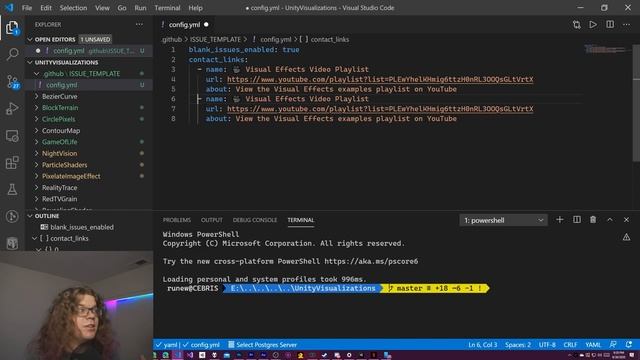The image size is (640, 360).
Task: Collapse the Outline section
Action: click(30, 216)
